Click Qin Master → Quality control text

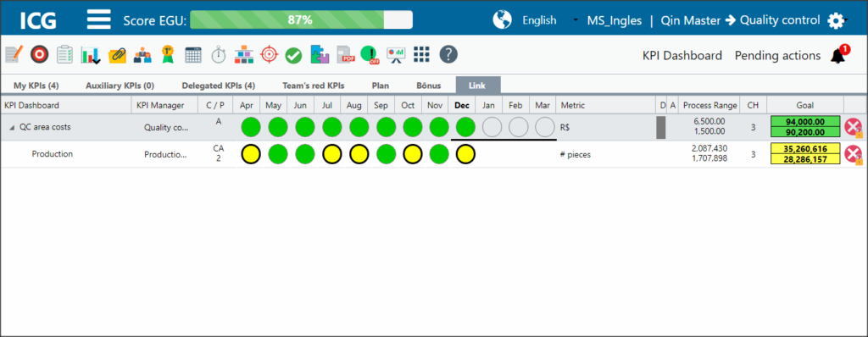coord(740,20)
